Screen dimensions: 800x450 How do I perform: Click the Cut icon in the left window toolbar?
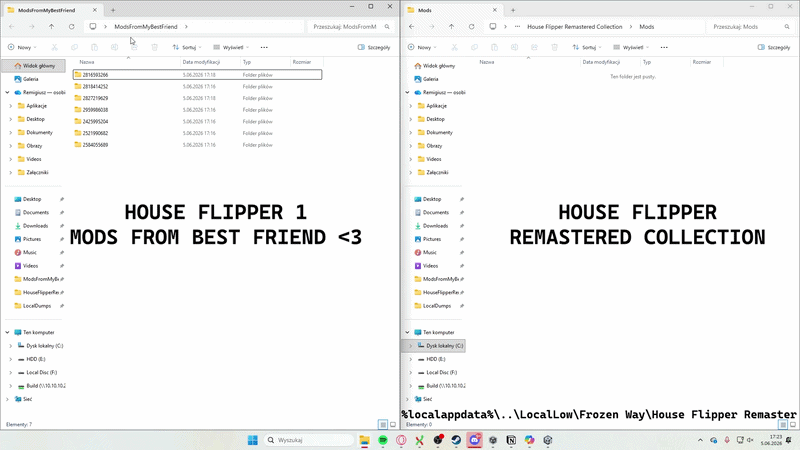(55, 47)
